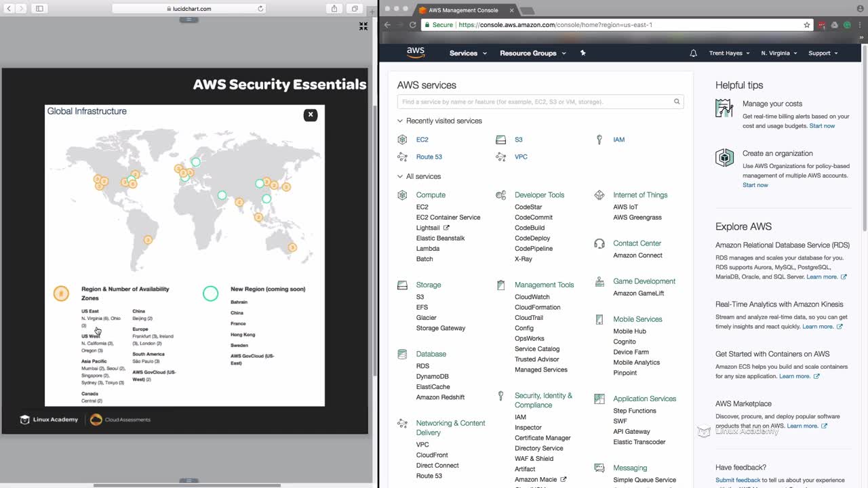Open the Trent Hayes account menu
The width and height of the screenshot is (868, 488).
(x=729, y=53)
